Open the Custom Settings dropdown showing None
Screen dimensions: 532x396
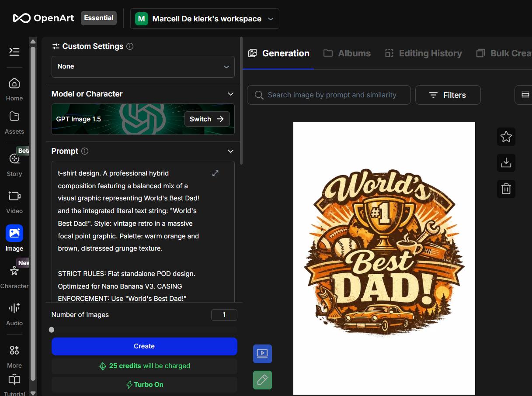pos(143,66)
